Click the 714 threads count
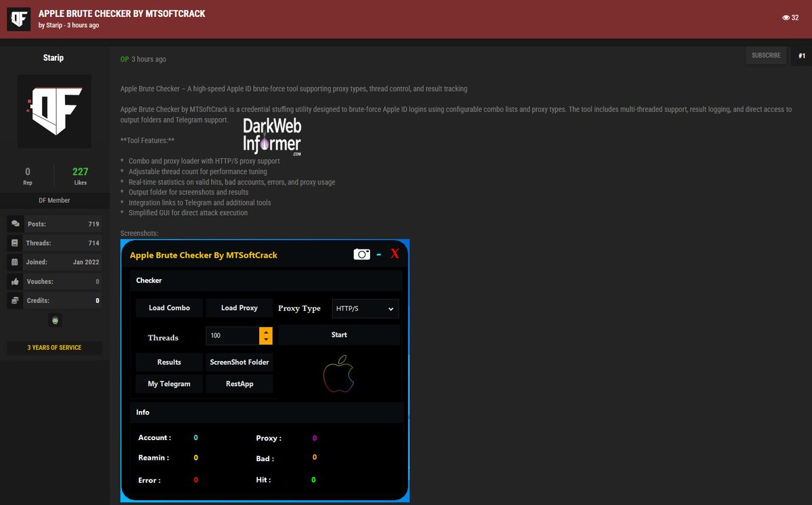Viewport: 812px width, 505px height. tap(93, 243)
